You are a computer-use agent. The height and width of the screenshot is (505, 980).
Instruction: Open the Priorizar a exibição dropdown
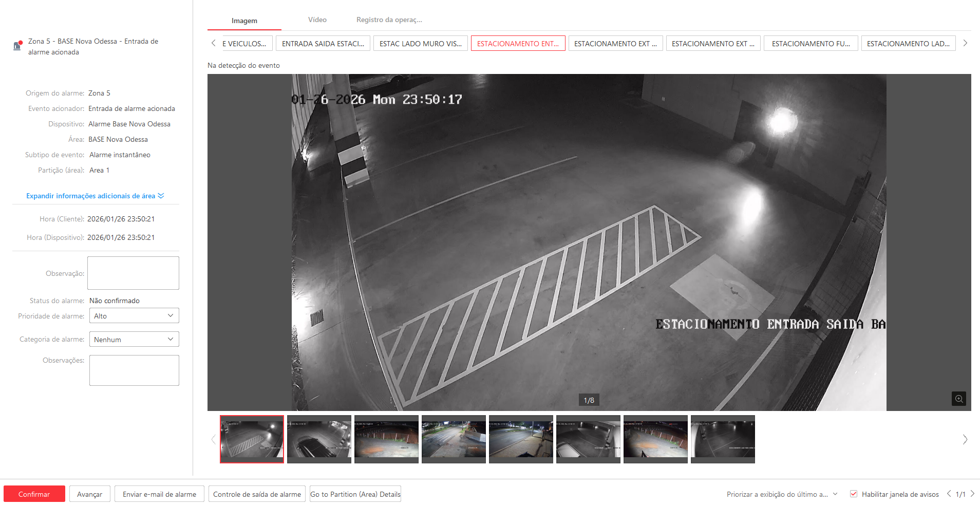[x=782, y=494]
